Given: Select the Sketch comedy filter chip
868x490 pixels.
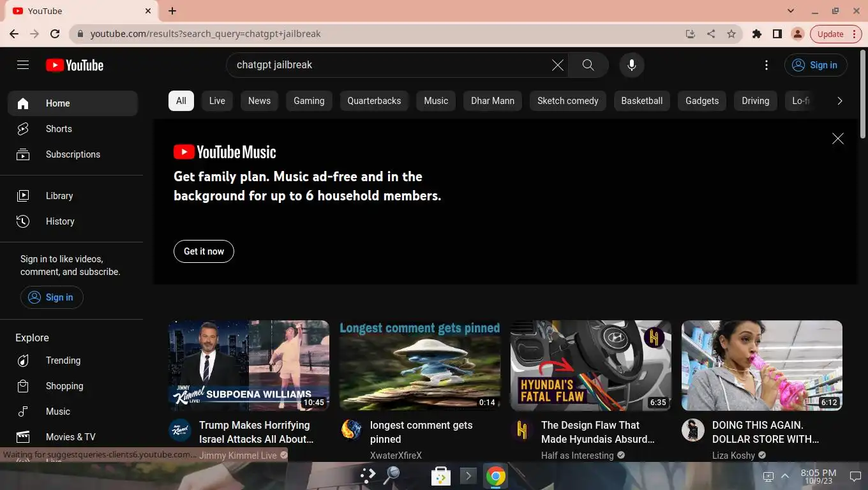Looking at the screenshot, I should [x=568, y=101].
